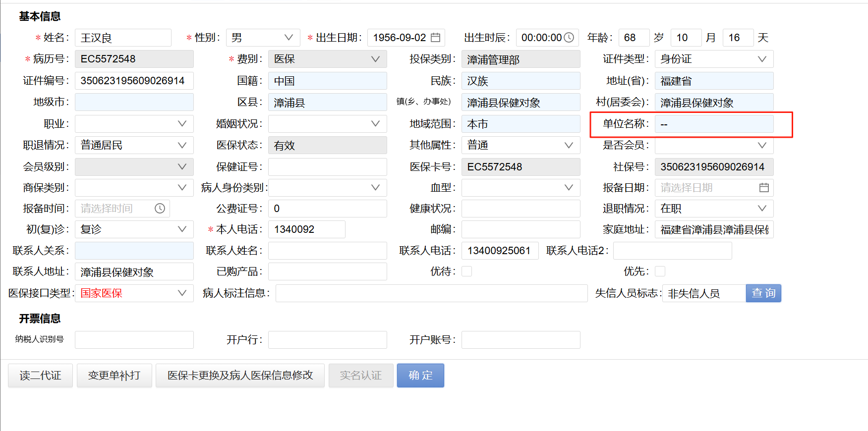
Task: Click the 变更单补打 button
Action: pos(114,376)
